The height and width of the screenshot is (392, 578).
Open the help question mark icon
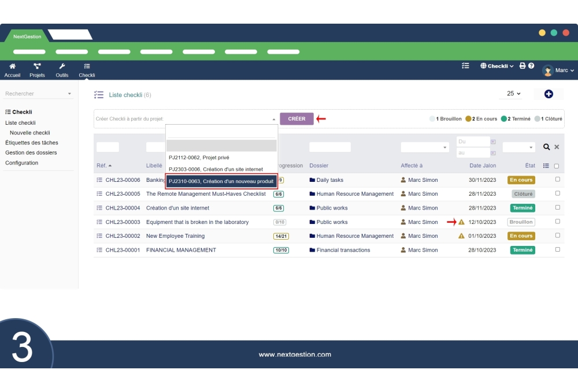[x=531, y=66]
